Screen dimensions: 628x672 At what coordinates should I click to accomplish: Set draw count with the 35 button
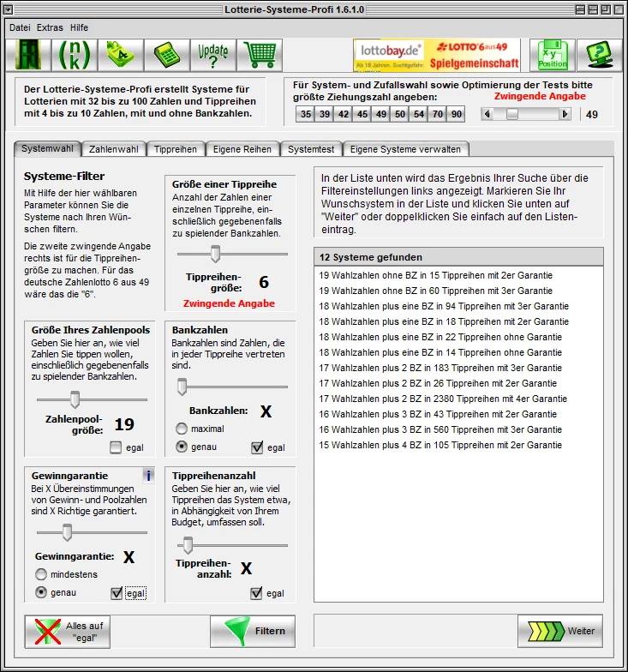point(305,114)
